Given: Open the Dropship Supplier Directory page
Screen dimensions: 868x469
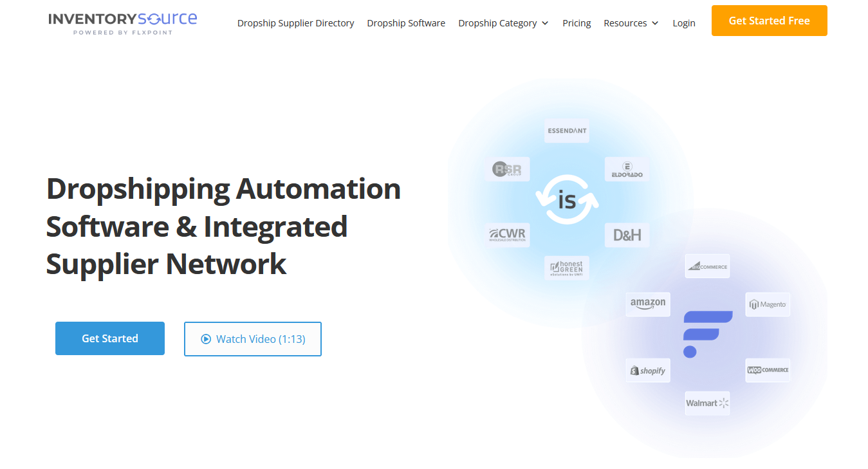Looking at the screenshot, I should (x=295, y=23).
